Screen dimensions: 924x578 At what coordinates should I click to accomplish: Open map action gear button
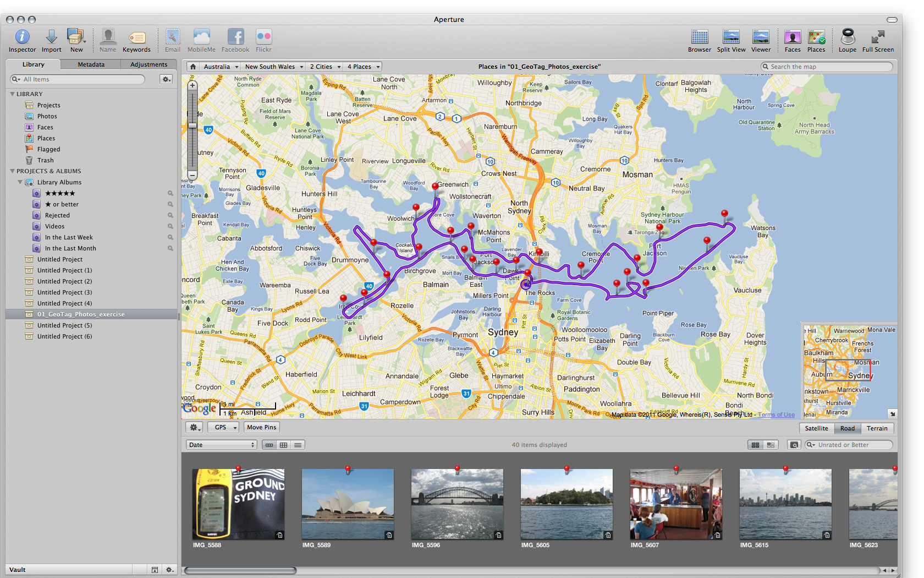point(195,427)
